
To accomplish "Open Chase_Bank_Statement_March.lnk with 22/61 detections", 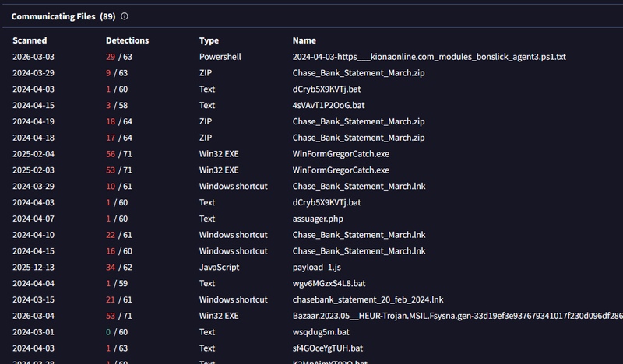I will 359,235.
